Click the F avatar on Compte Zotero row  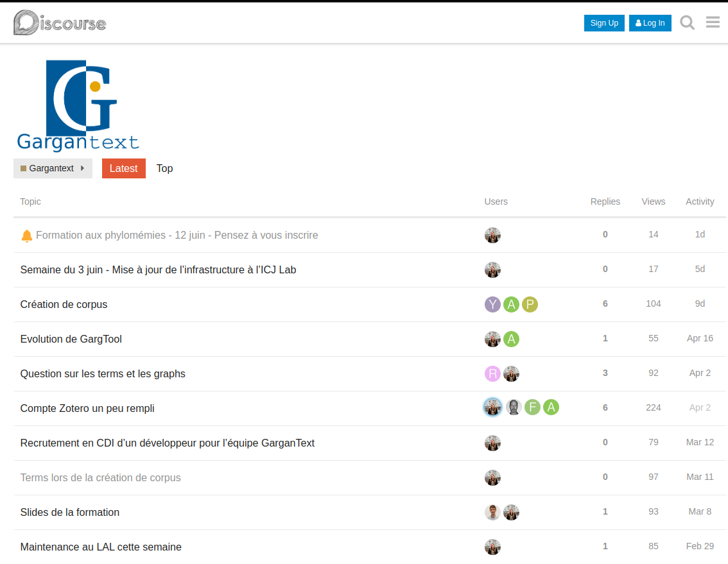533,407
